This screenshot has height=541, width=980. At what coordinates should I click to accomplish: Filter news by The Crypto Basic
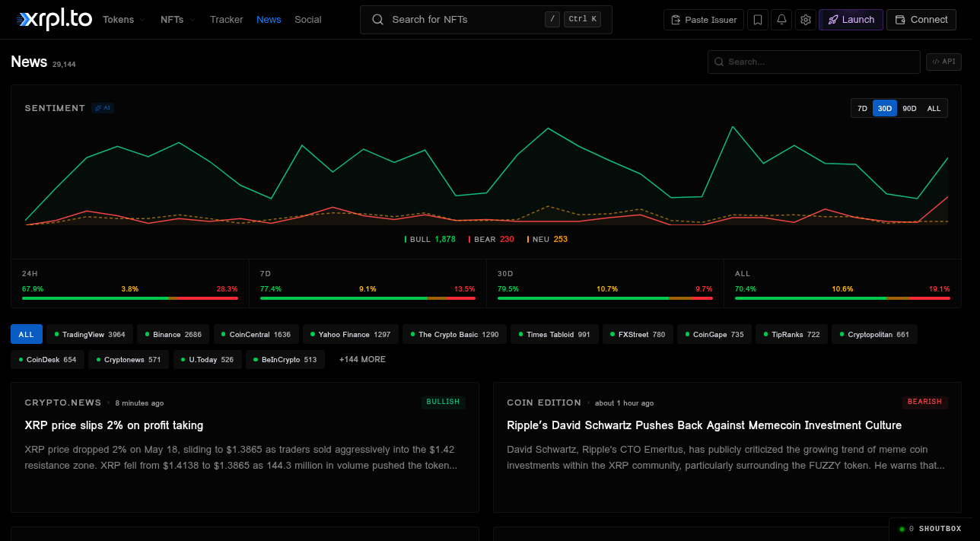point(454,334)
